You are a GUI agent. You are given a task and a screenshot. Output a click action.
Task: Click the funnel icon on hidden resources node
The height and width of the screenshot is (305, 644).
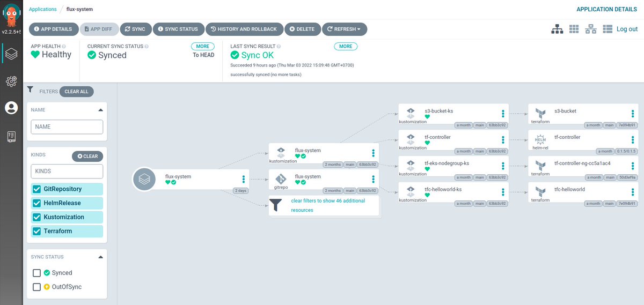click(x=275, y=205)
